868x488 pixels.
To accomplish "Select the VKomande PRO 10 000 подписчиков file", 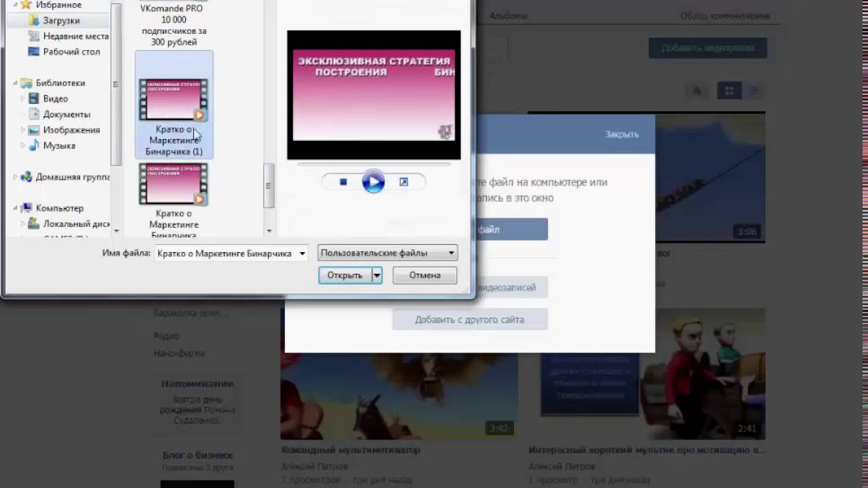I will click(x=174, y=25).
